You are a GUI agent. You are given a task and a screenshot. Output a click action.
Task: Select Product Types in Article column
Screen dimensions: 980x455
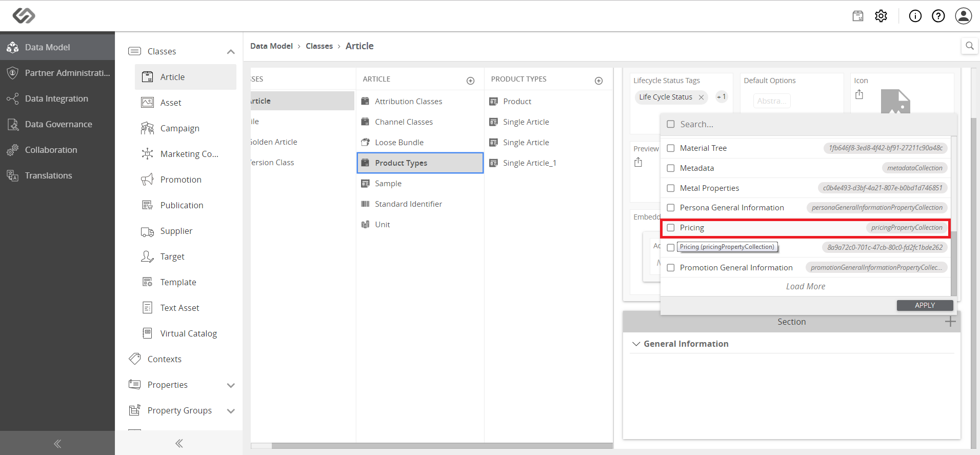point(420,163)
